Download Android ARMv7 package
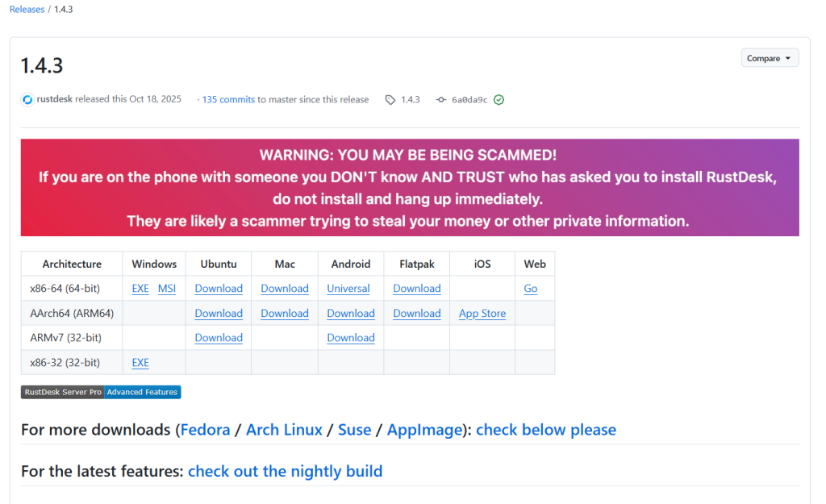This screenshot has width=826, height=504. tap(351, 338)
